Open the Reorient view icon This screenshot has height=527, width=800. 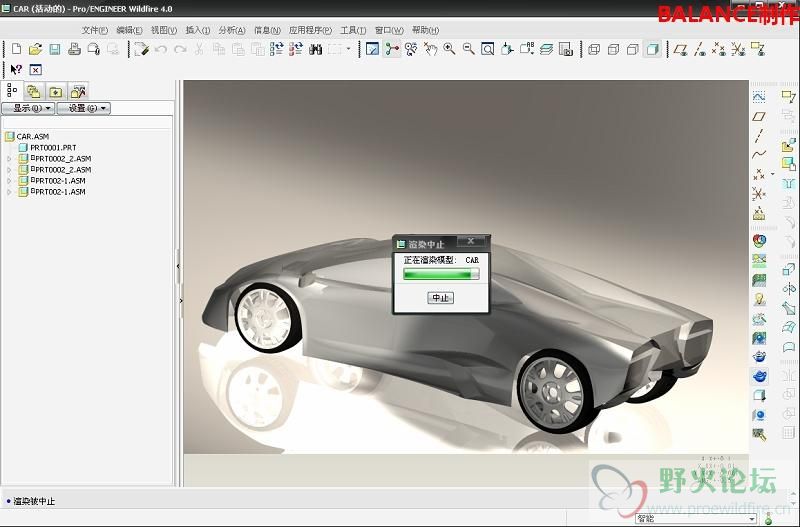507,49
